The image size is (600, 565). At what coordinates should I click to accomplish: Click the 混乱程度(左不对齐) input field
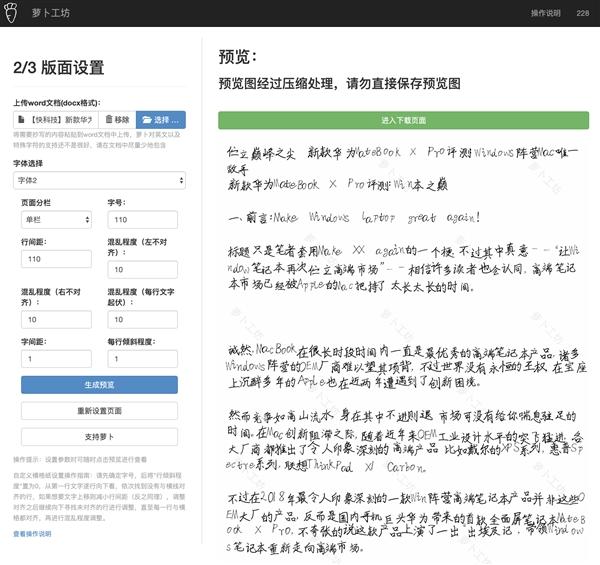click(142, 270)
